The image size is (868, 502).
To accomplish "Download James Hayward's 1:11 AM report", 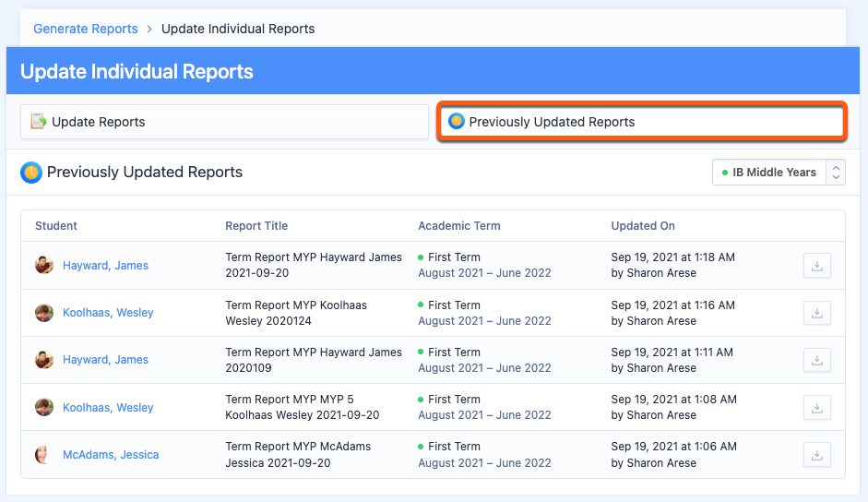I will (816, 360).
